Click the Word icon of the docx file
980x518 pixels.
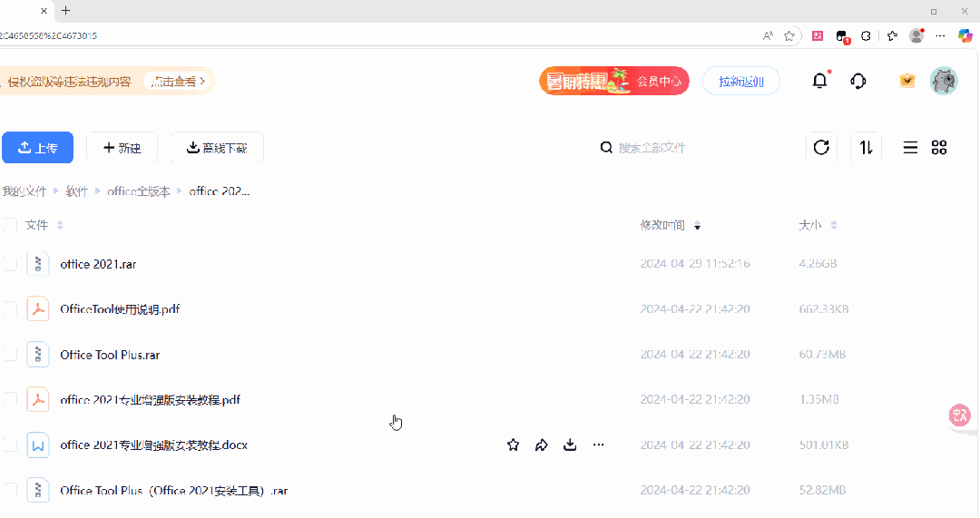point(38,445)
